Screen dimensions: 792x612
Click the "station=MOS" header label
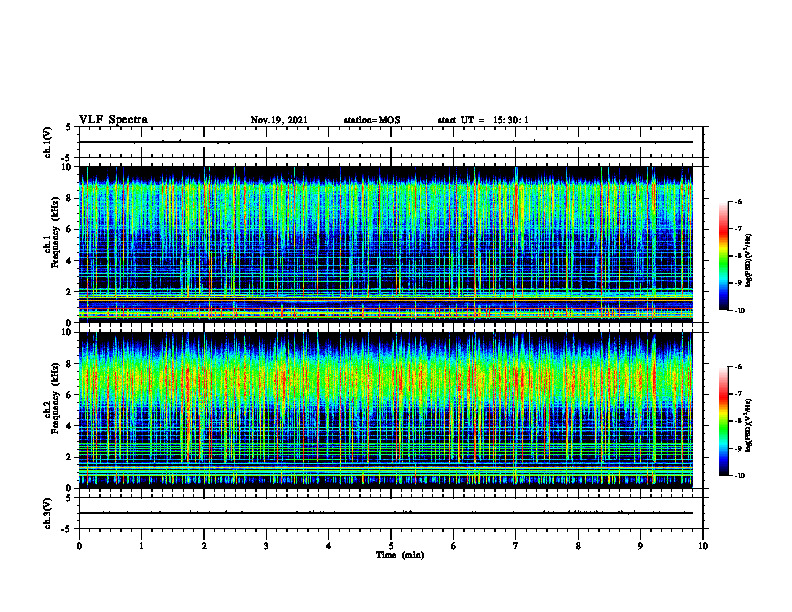point(372,120)
